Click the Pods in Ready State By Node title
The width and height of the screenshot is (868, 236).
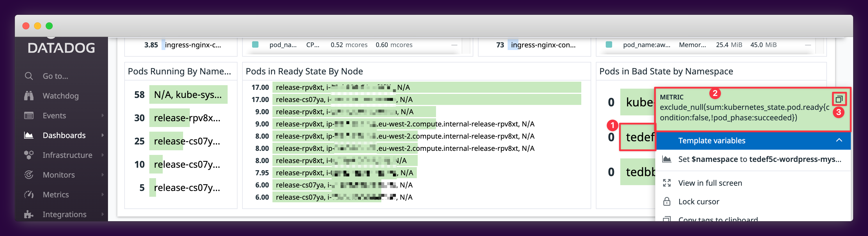pyautogui.click(x=304, y=71)
